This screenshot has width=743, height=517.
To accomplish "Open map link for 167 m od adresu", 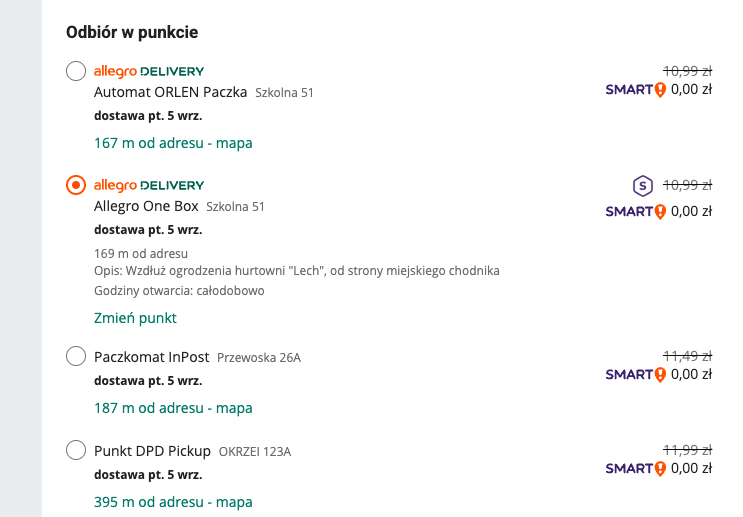I will (173, 143).
